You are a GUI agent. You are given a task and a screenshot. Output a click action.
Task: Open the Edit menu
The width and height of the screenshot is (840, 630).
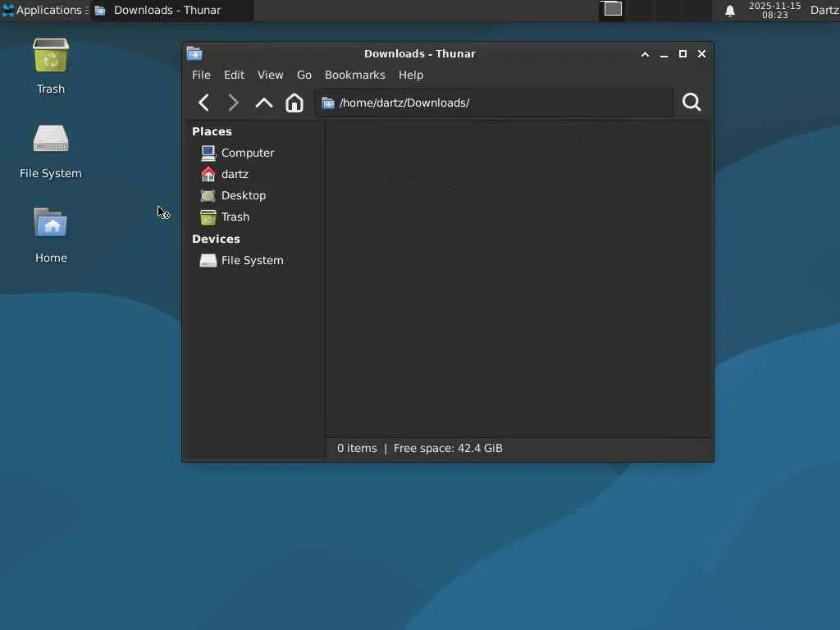234,75
